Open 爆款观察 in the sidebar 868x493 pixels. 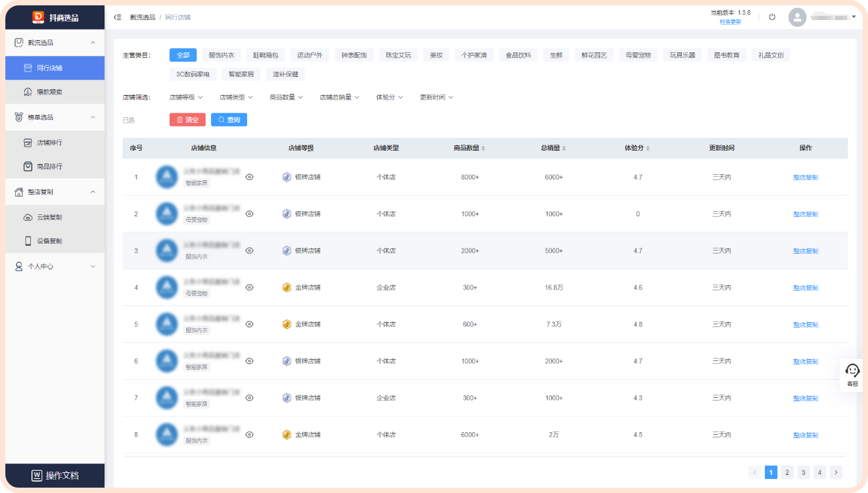pyautogui.click(x=48, y=92)
